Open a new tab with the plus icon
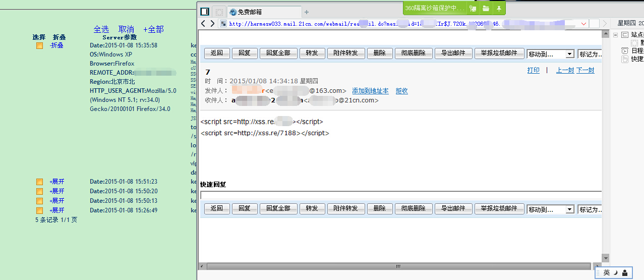 [x=306, y=12]
